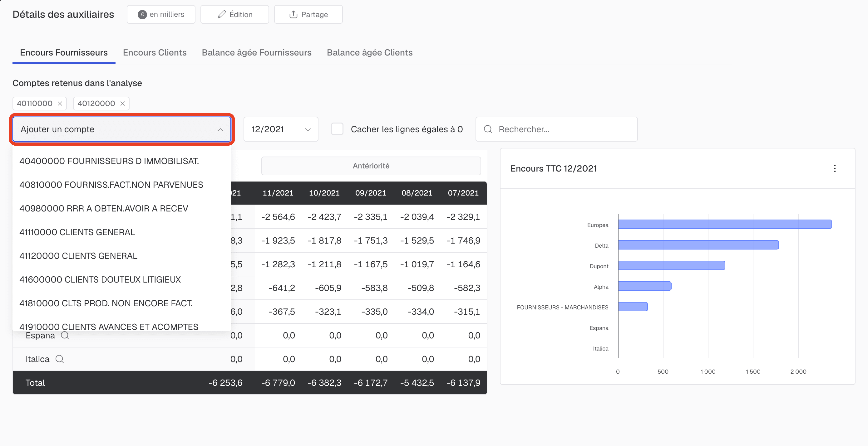Click total value -6 253,6
The width and height of the screenshot is (868, 446).
225,383
